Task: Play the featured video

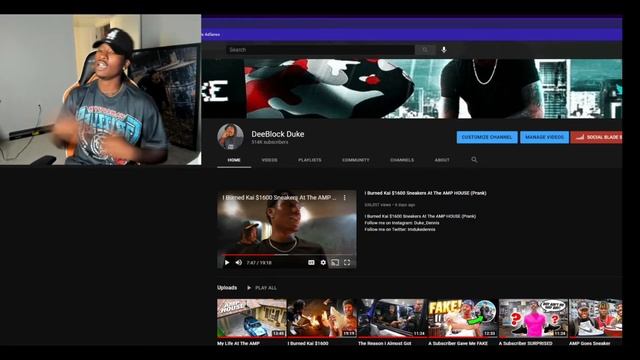Action: (227, 262)
